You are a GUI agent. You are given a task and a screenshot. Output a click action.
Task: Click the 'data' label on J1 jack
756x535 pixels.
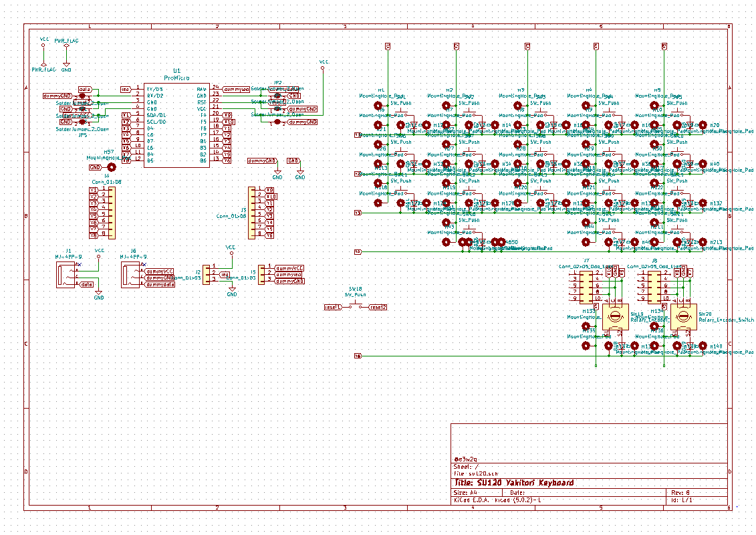pyautogui.click(x=86, y=285)
